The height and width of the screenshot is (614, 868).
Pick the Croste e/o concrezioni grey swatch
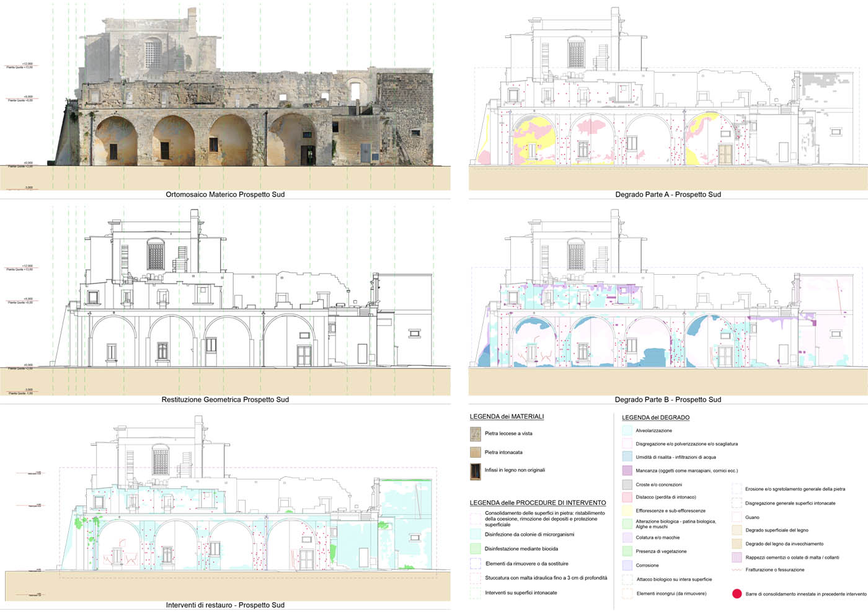coord(627,484)
